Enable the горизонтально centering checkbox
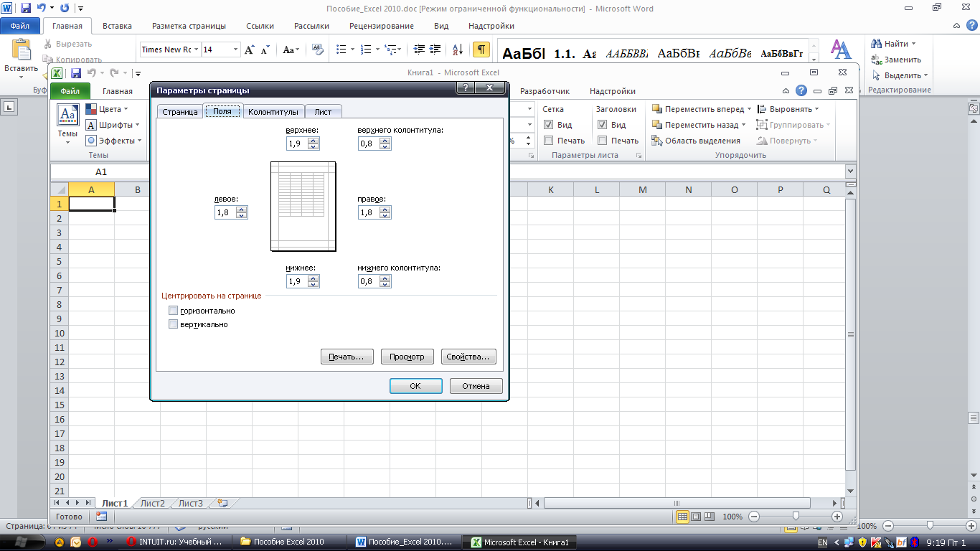This screenshot has width=980, height=551. (x=173, y=311)
